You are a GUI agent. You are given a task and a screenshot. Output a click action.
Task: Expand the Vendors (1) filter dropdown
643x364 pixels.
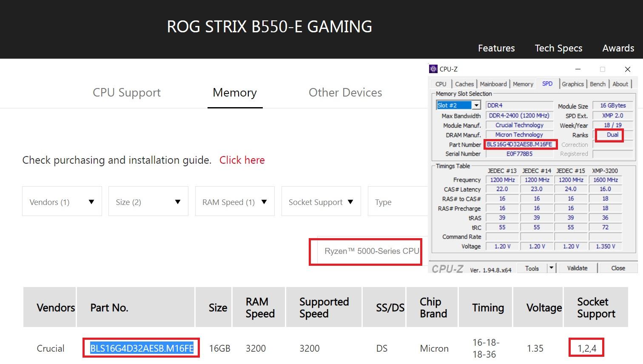62,201
